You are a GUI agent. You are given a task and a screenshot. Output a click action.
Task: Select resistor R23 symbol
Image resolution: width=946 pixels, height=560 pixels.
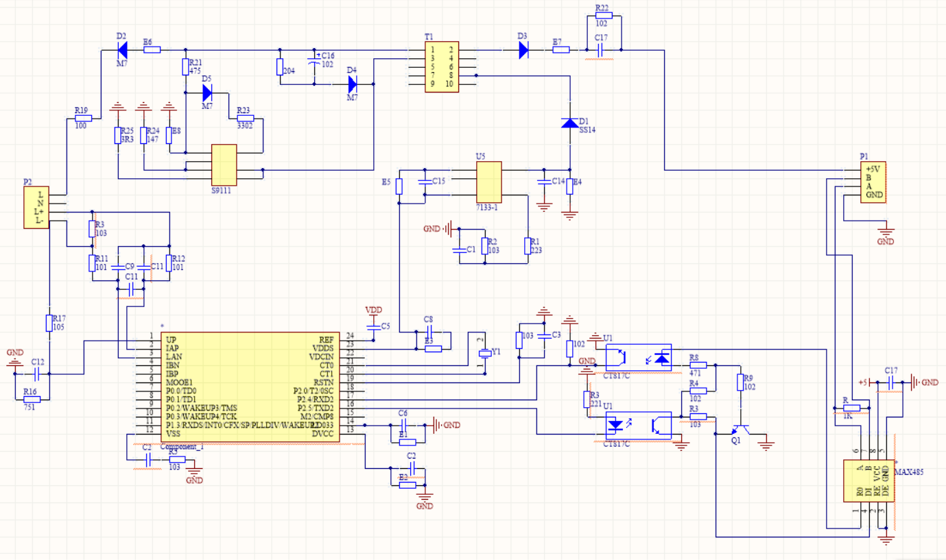tap(246, 118)
